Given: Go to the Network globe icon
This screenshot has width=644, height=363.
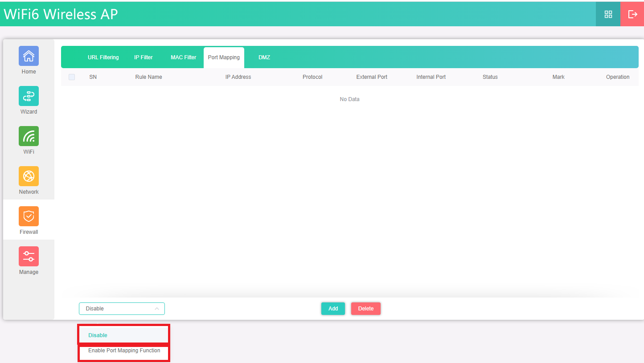Looking at the screenshot, I should tap(29, 176).
